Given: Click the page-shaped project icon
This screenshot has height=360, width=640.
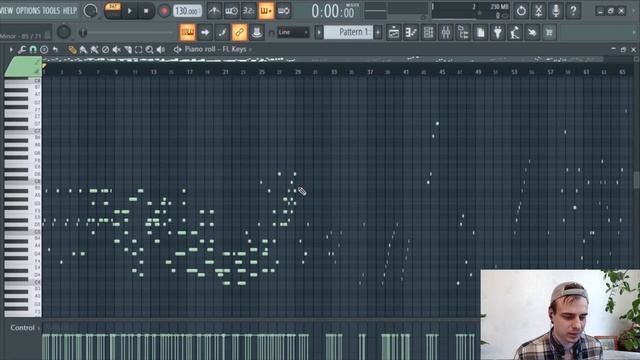Looking at the screenshot, I should coord(480,32).
